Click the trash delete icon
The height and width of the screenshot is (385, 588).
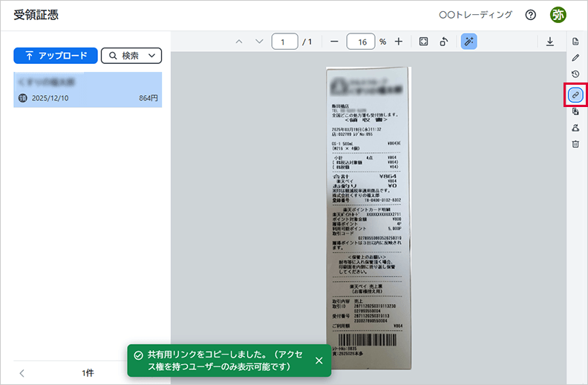click(575, 144)
